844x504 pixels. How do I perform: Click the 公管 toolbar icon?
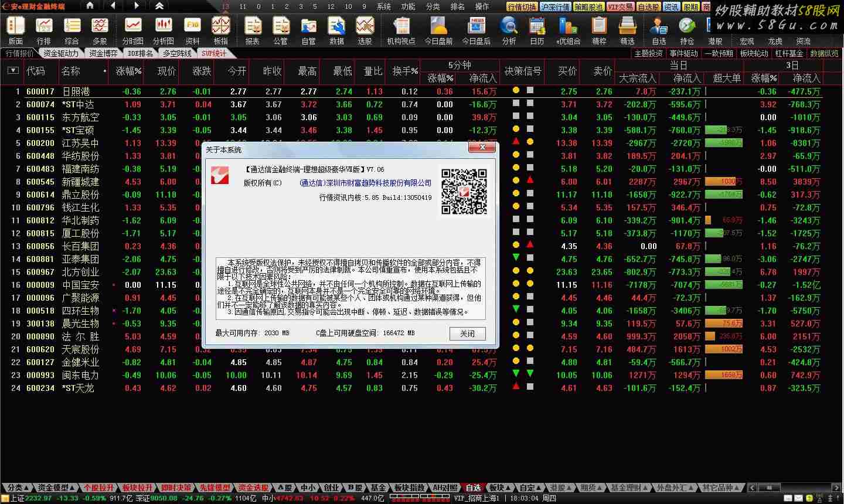pos(281,30)
